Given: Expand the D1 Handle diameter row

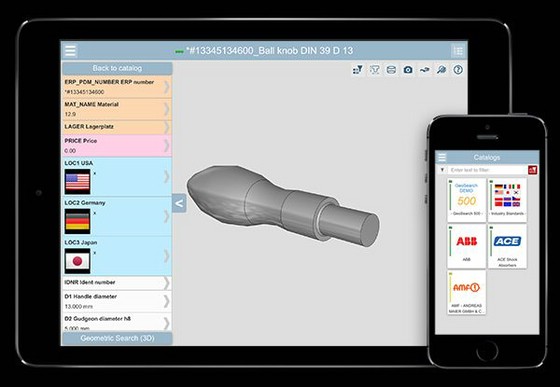Looking at the screenshot, I should coord(117,301).
